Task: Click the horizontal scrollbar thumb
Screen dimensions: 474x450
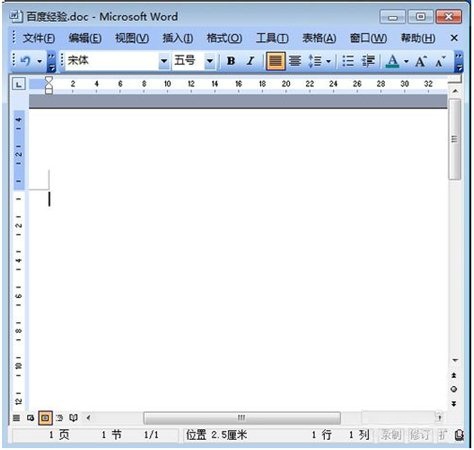Action: pyautogui.click(x=242, y=418)
